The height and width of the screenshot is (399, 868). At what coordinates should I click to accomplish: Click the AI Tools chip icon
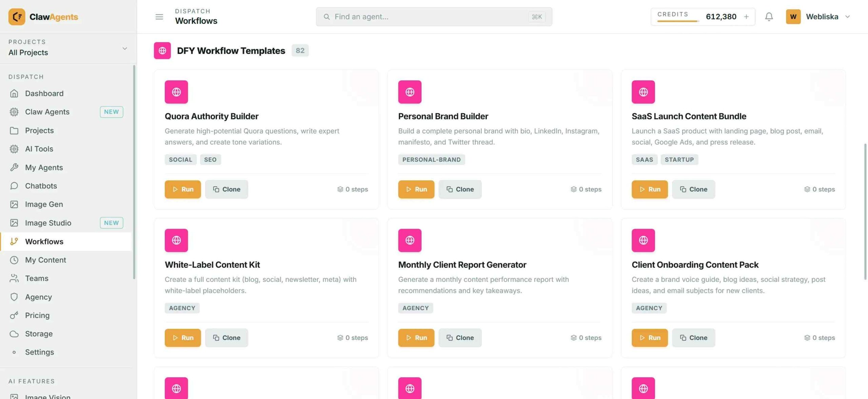[14, 149]
